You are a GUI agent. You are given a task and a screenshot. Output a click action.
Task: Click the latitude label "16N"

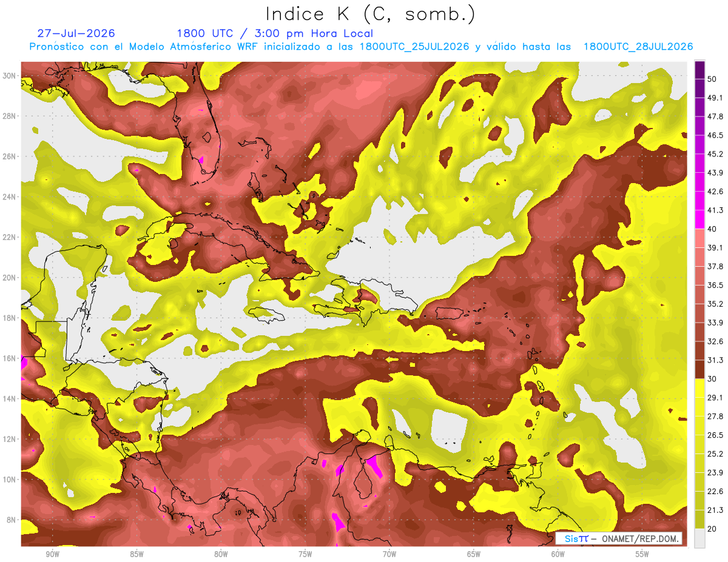click(9, 358)
